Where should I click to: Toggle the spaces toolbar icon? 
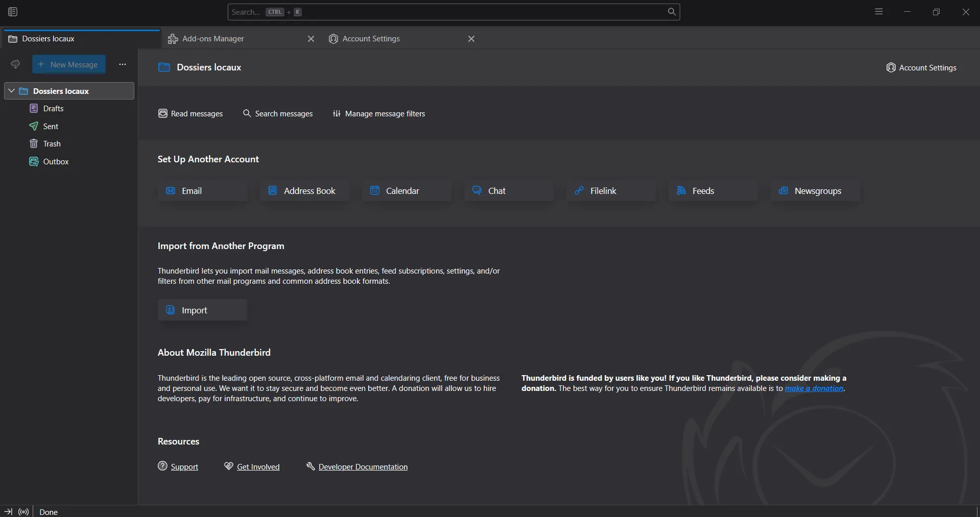click(x=13, y=12)
